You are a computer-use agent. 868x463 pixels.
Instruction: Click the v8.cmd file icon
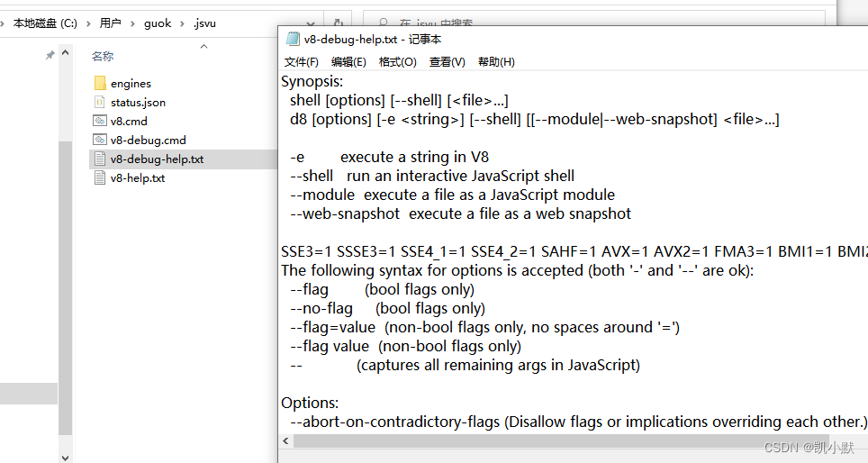pyautogui.click(x=100, y=121)
